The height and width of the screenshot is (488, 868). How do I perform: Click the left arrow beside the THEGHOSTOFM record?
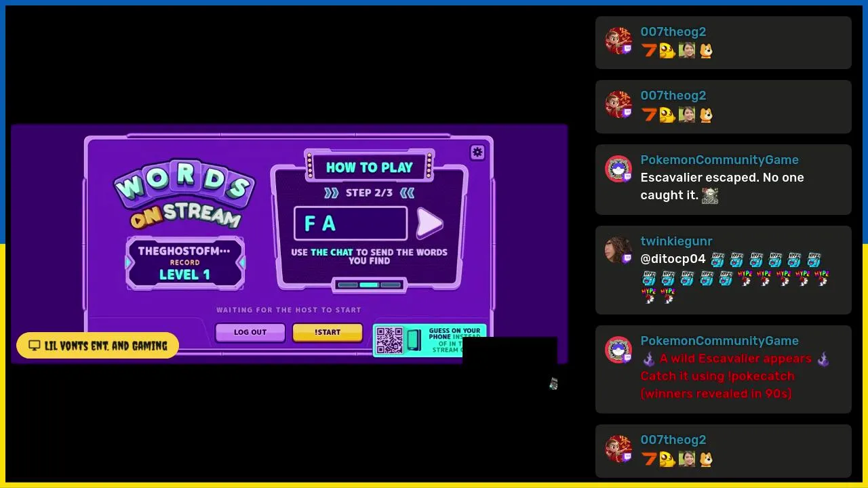(130, 263)
